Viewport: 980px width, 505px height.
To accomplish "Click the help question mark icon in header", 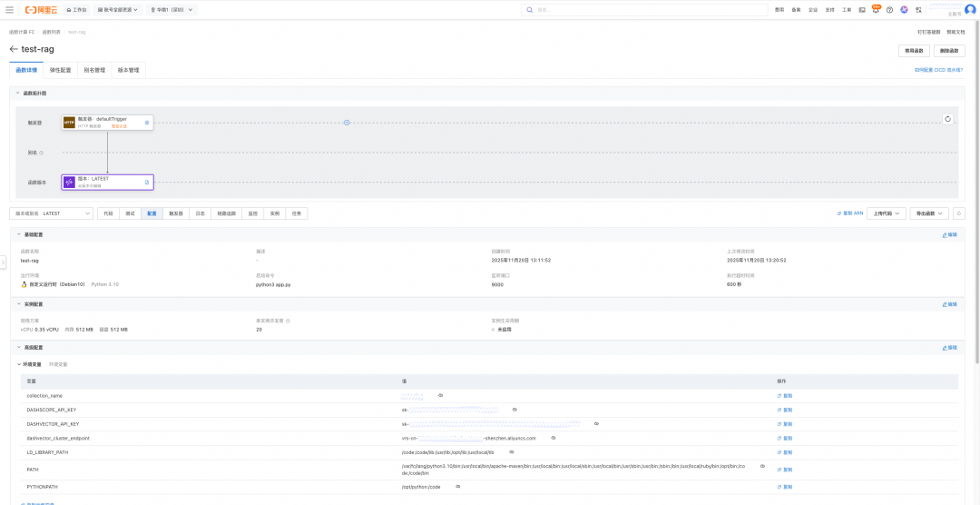I will (x=889, y=9).
